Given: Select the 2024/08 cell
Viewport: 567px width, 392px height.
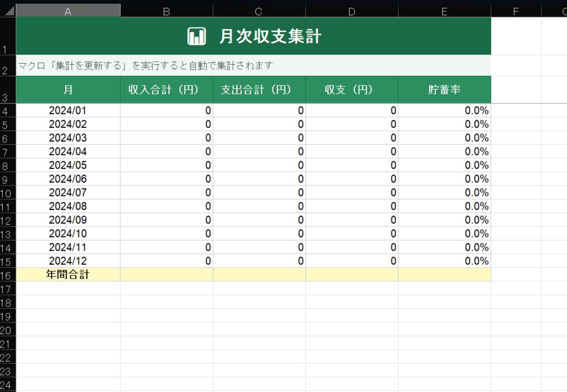Looking at the screenshot, I should (x=68, y=206).
